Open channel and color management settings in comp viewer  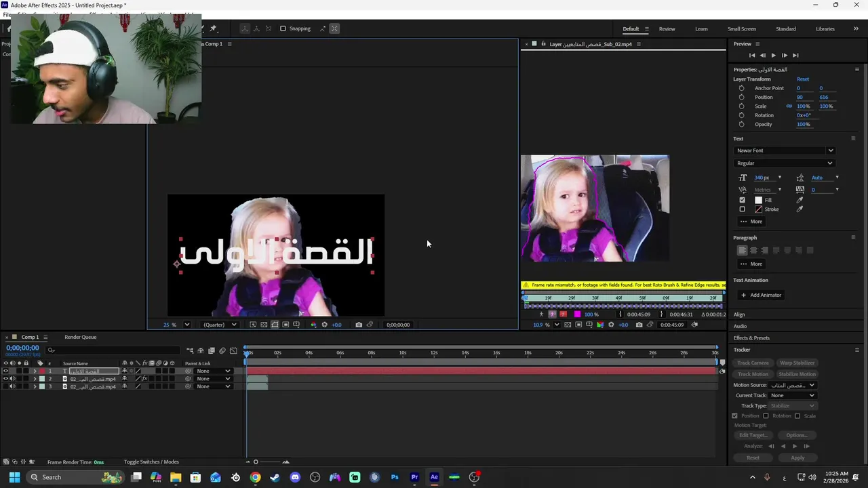[x=314, y=325]
